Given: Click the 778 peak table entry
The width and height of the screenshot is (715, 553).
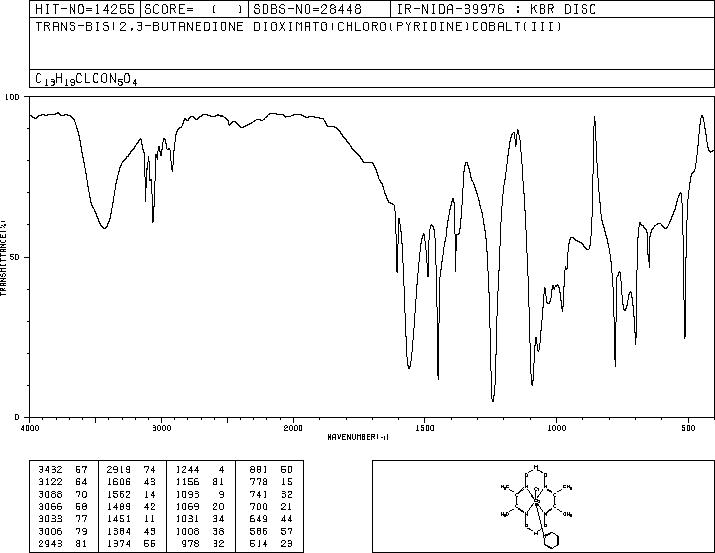Looking at the screenshot, I should [x=271, y=482].
